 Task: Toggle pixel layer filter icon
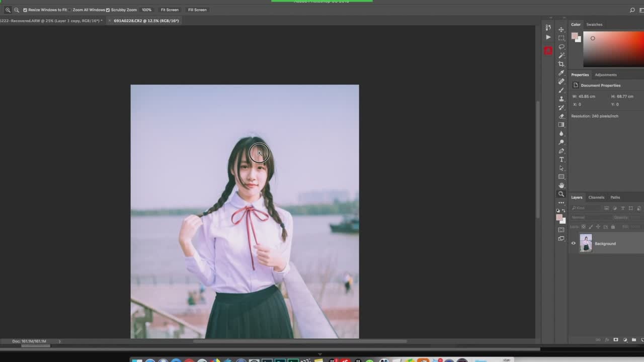[x=607, y=208]
